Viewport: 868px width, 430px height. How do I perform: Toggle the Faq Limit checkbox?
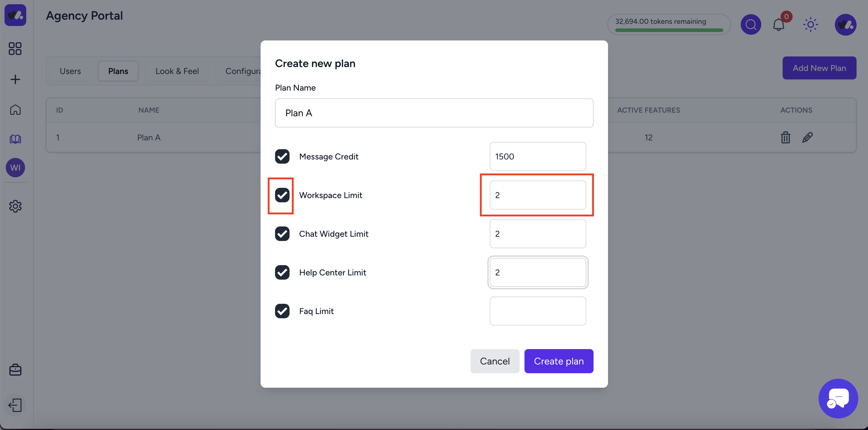[x=282, y=311]
